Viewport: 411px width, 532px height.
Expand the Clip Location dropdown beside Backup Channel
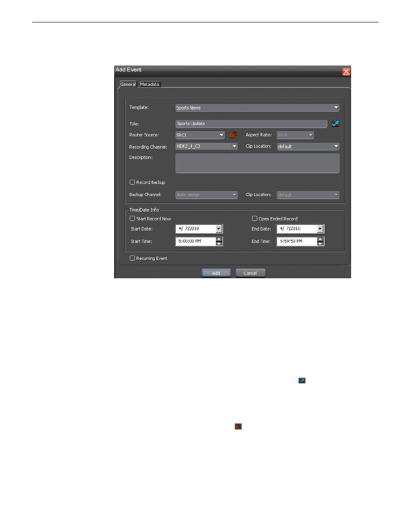308,195
